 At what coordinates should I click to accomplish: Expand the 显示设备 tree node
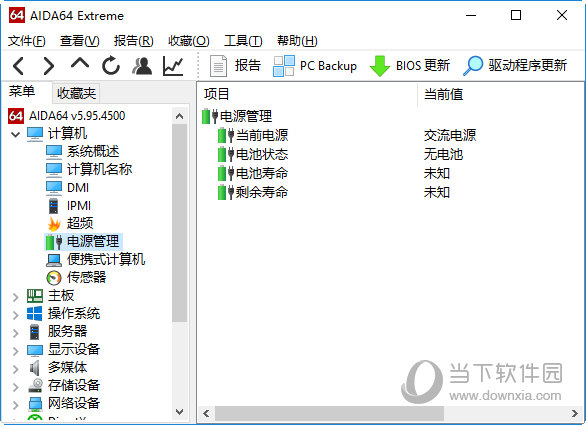pos(15,351)
